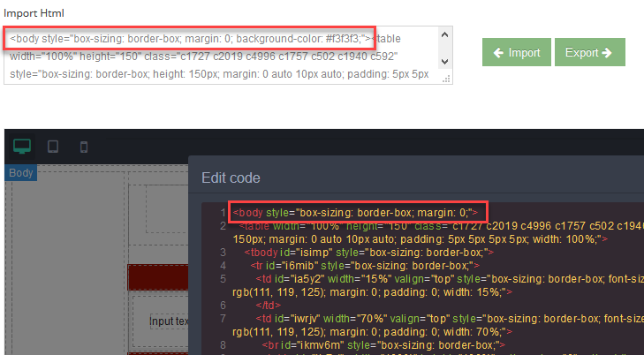The width and height of the screenshot is (644, 355).
Task: Click code line 6 closing td tag
Action: 269,305
